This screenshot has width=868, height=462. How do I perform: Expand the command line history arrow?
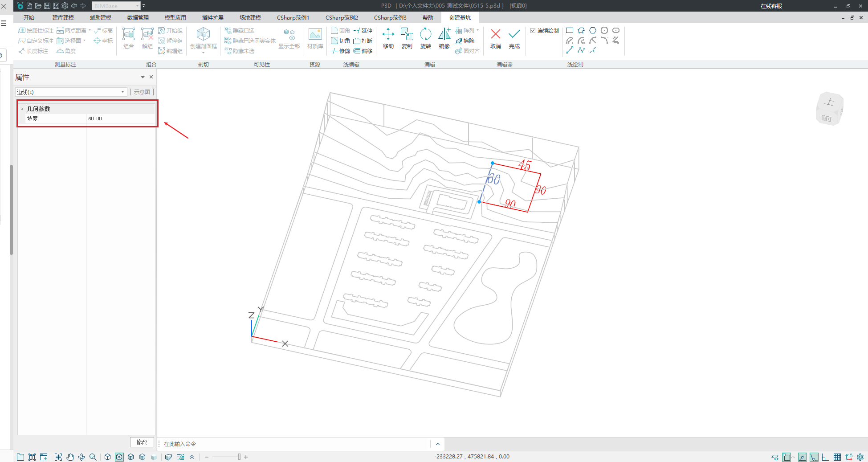pyautogui.click(x=437, y=444)
